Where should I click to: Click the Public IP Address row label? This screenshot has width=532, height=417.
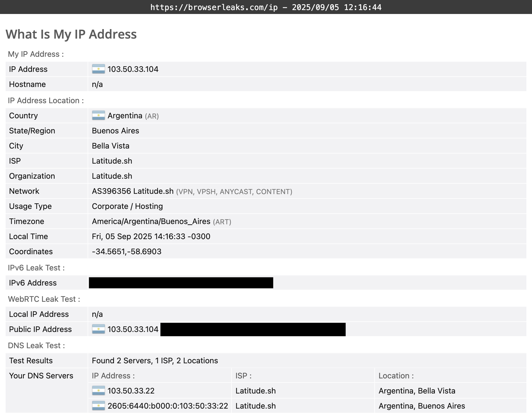click(x=40, y=329)
